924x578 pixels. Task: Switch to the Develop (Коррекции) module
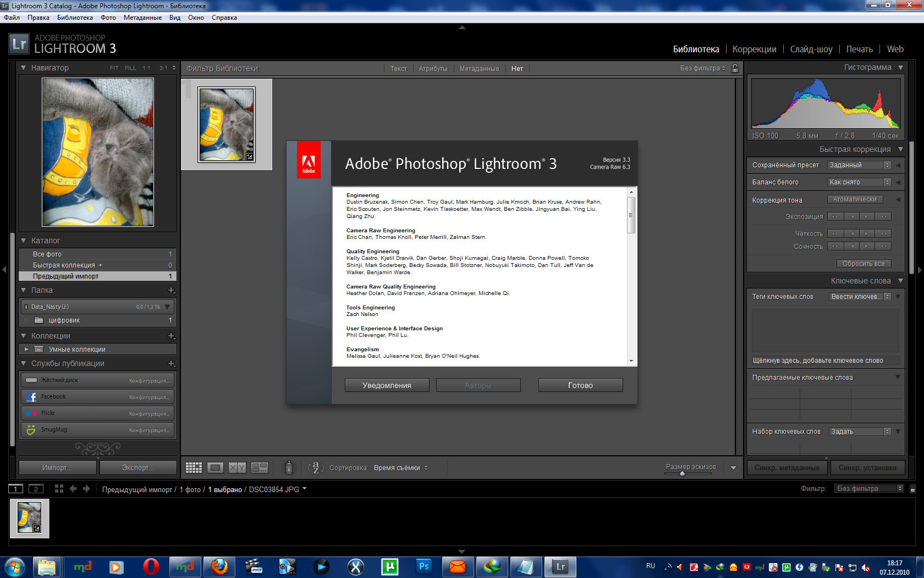[x=755, y=49]
